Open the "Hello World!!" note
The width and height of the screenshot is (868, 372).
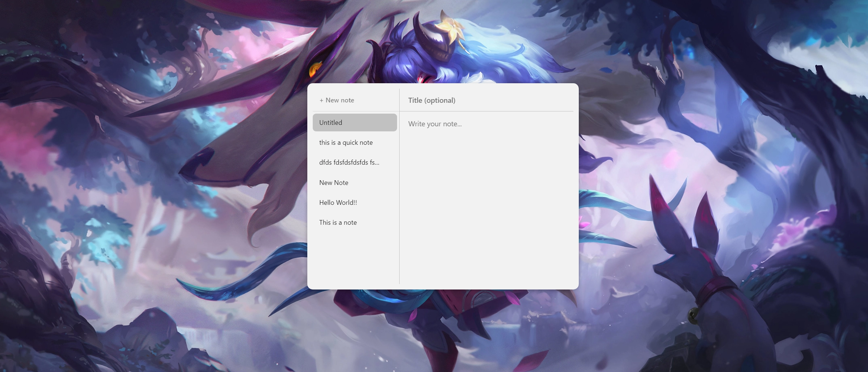(338, 203)
